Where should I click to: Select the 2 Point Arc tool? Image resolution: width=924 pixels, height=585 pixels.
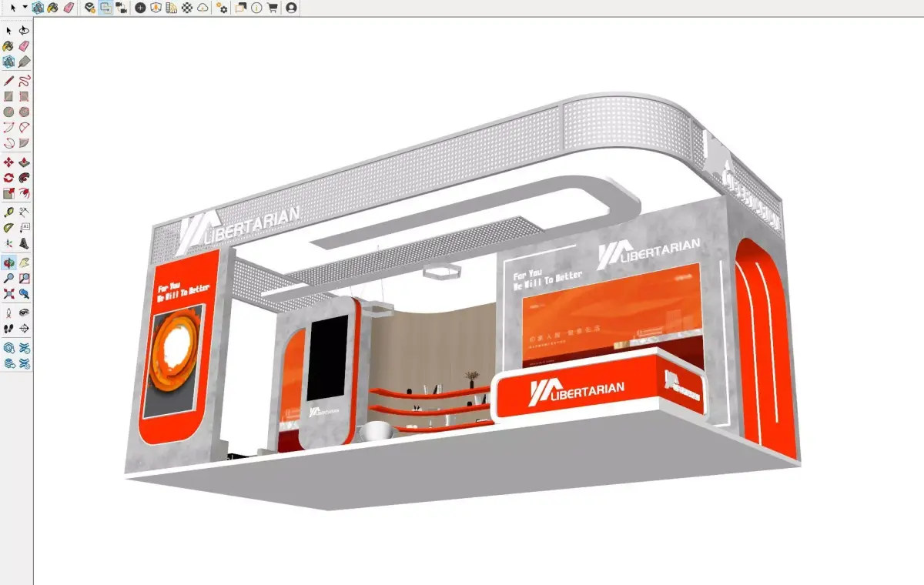coord(25,127)
